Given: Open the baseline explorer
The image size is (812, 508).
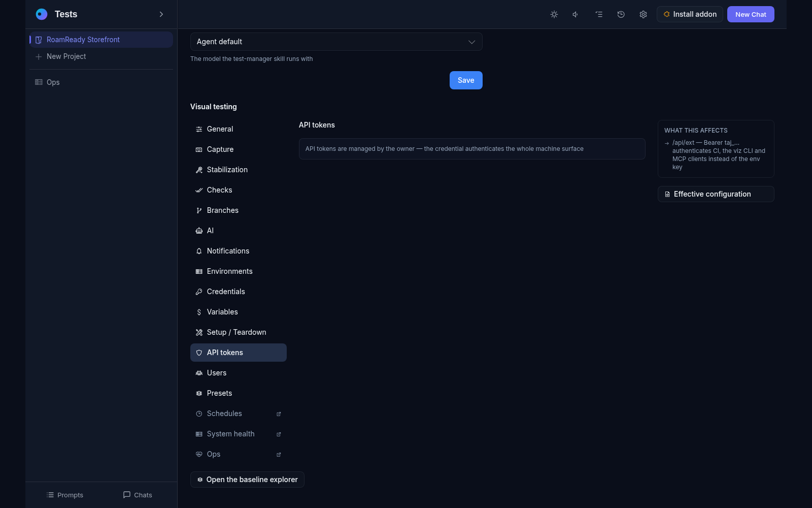Looking at the screenshot, I should pos(247,480).
